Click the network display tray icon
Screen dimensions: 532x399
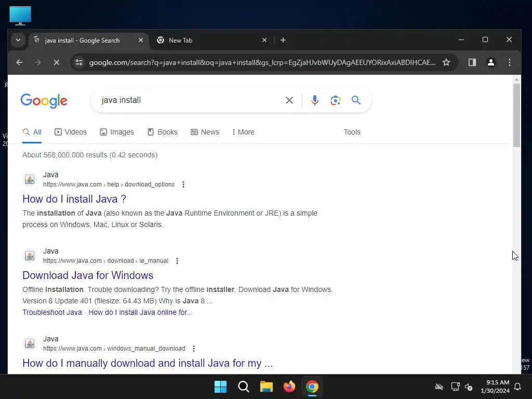tap(455, 387)
